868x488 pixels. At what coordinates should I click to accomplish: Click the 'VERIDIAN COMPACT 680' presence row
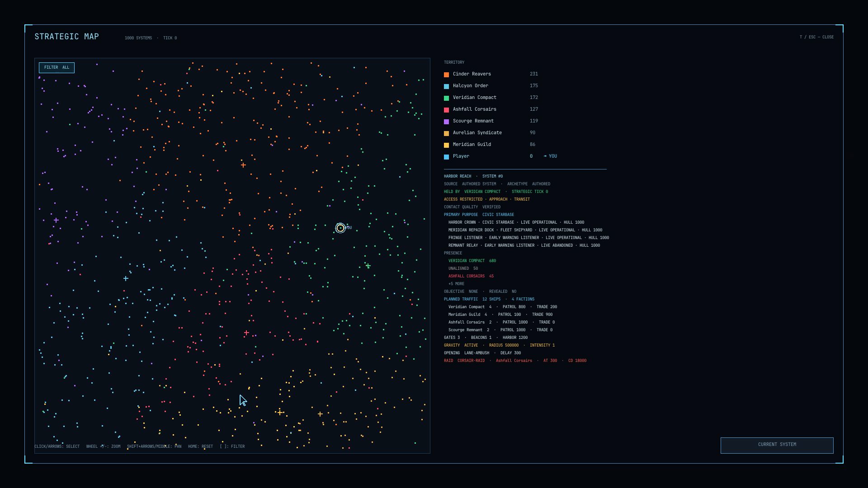click(472, 261)
